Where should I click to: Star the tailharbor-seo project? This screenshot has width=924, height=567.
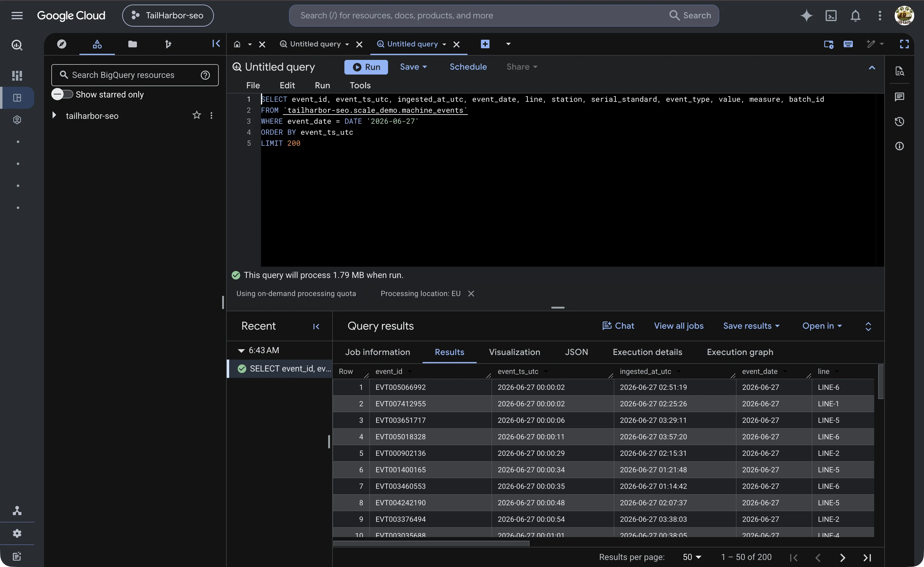(x=196, y=115)
